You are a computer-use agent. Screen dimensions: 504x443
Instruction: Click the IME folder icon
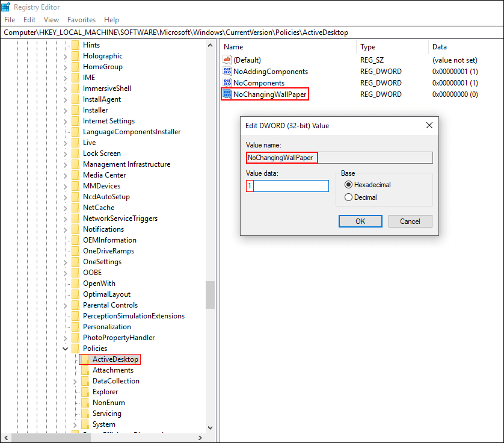[75, 78]
